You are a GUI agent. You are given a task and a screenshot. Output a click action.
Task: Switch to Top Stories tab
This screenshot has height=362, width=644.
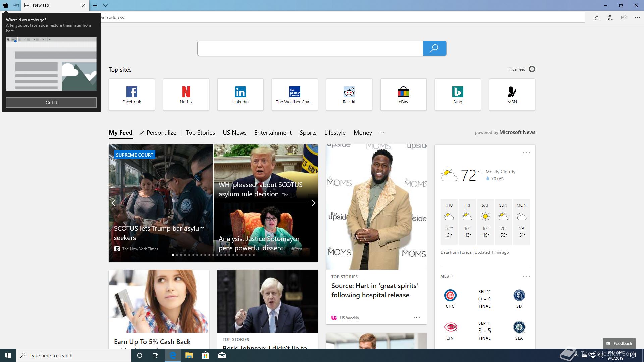201,133
